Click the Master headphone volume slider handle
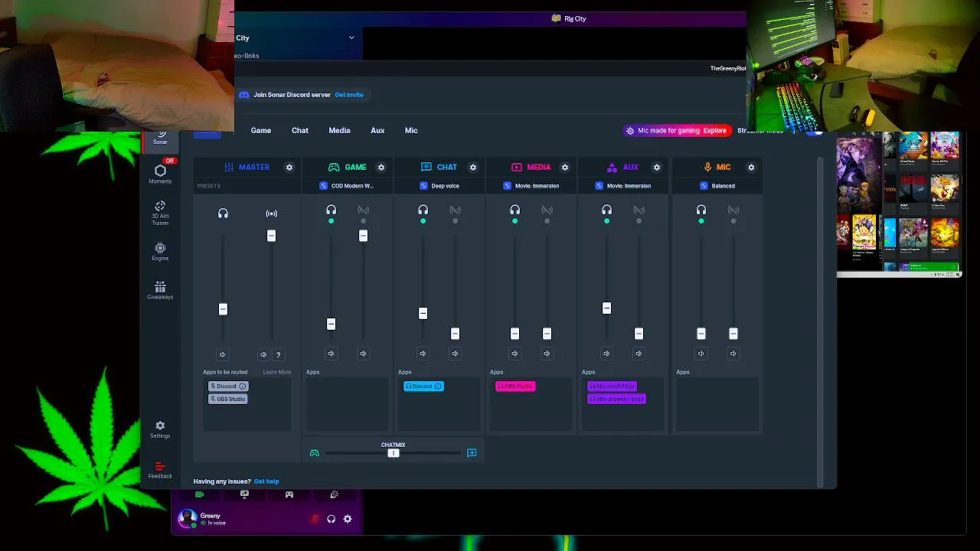This screenshot has height=551, width=980. (x=223, y=309)
